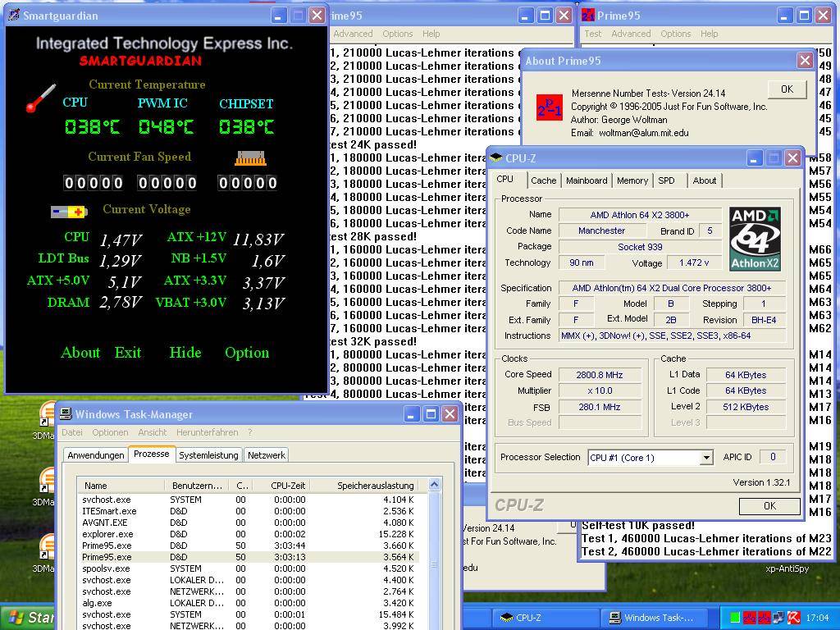Switch to CPU-Z Memory tab
840x630 pixels.
pos(632,180)
